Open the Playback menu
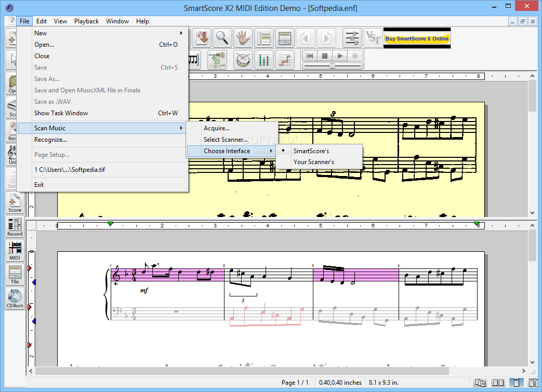Viewport: 542px width, 392px height. coord(86,21)
